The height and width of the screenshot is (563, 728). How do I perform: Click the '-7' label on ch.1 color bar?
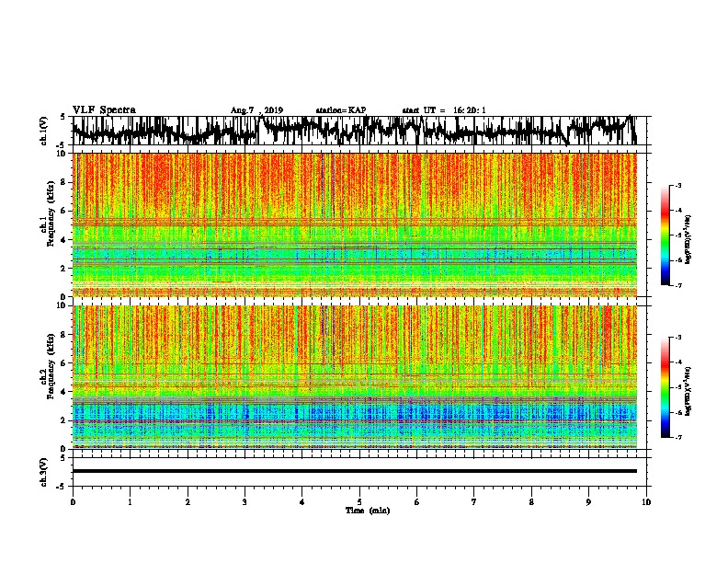(x=677, y=285)
